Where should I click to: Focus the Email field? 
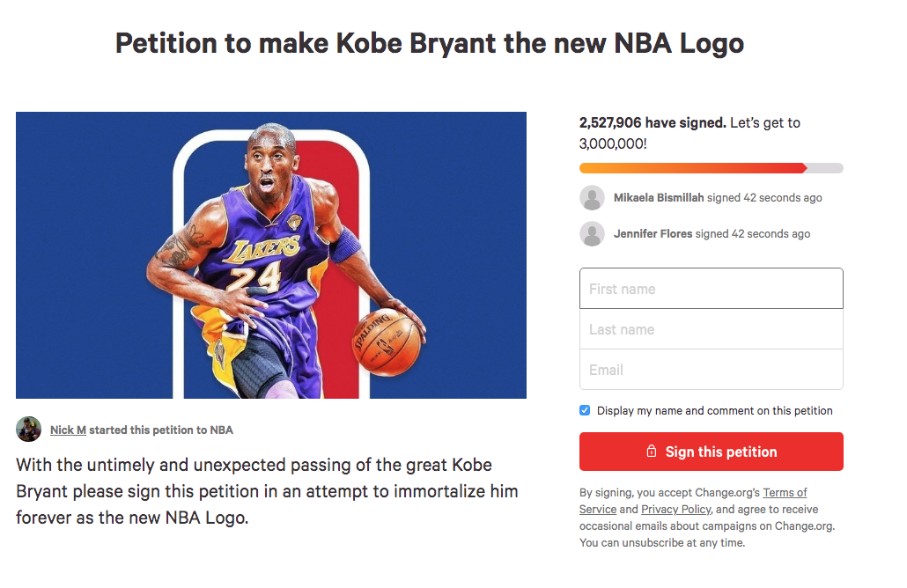click(711, 370)
